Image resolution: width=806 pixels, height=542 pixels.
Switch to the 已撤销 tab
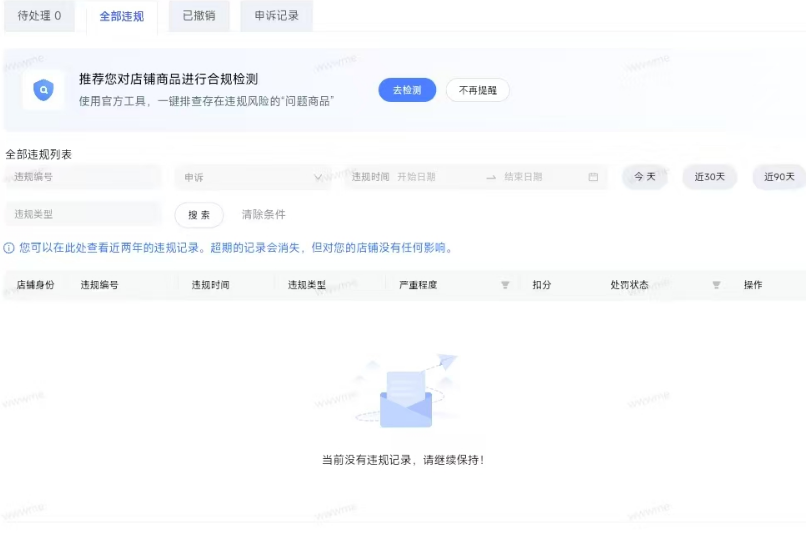coord(198,16)
